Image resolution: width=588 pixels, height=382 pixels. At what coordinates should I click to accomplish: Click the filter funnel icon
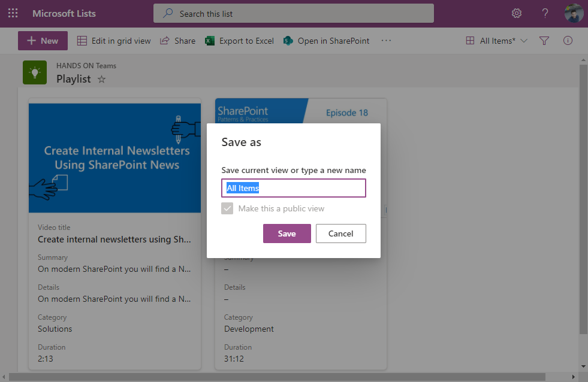544,41
